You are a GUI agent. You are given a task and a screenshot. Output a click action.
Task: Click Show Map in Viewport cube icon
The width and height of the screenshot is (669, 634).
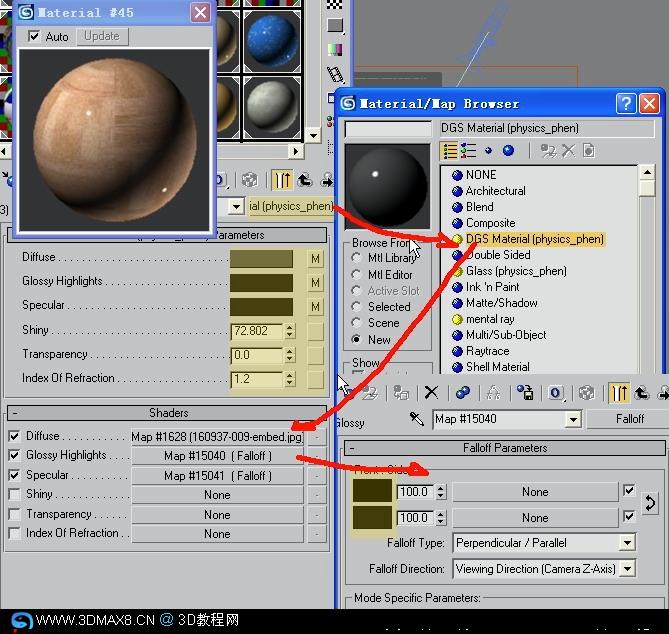[x=586, y=393]
